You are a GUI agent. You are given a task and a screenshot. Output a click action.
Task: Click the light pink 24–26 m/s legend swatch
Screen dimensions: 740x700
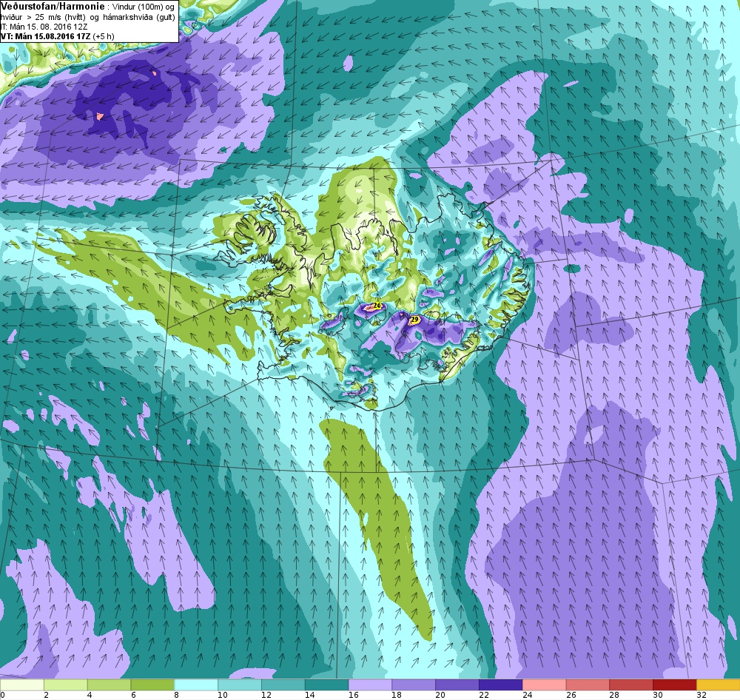[544, 685]
